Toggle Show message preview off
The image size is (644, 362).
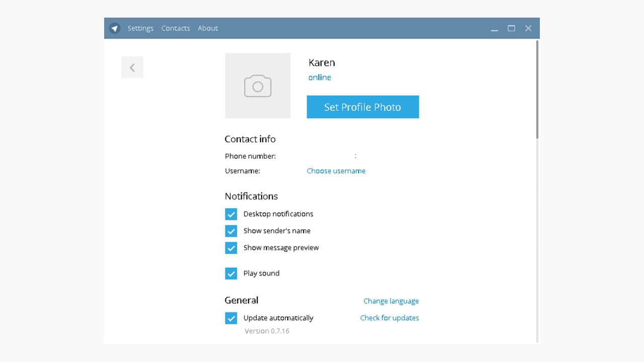point(231,248)
